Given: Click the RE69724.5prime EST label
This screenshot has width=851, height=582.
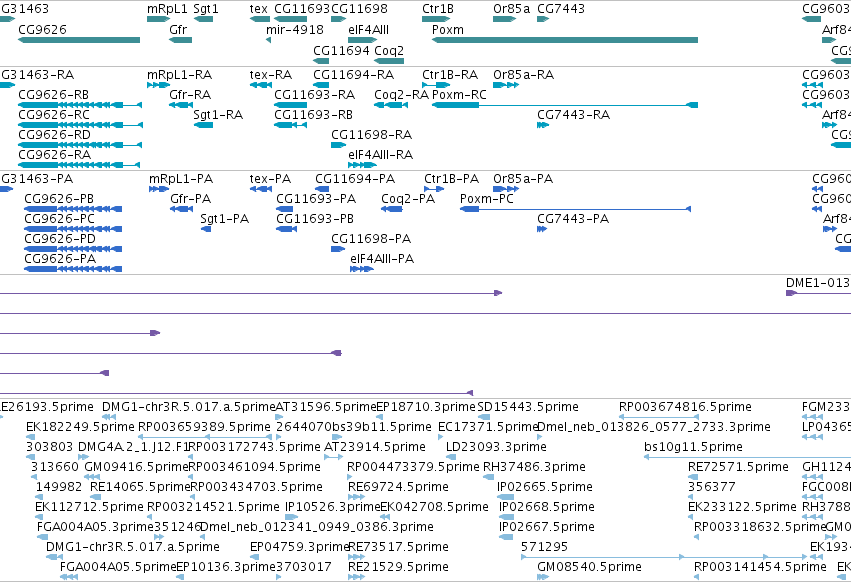Looking at the screenshot, I should point(398,487).
